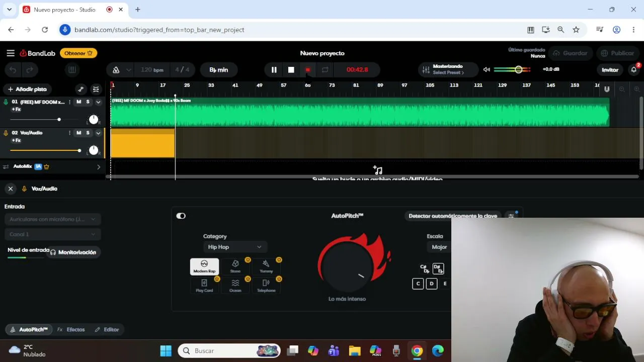The height and width of the screenshot is (362, 644).
Task: Click Añadir pista to add a track
Action: click(x=27, y=89)
